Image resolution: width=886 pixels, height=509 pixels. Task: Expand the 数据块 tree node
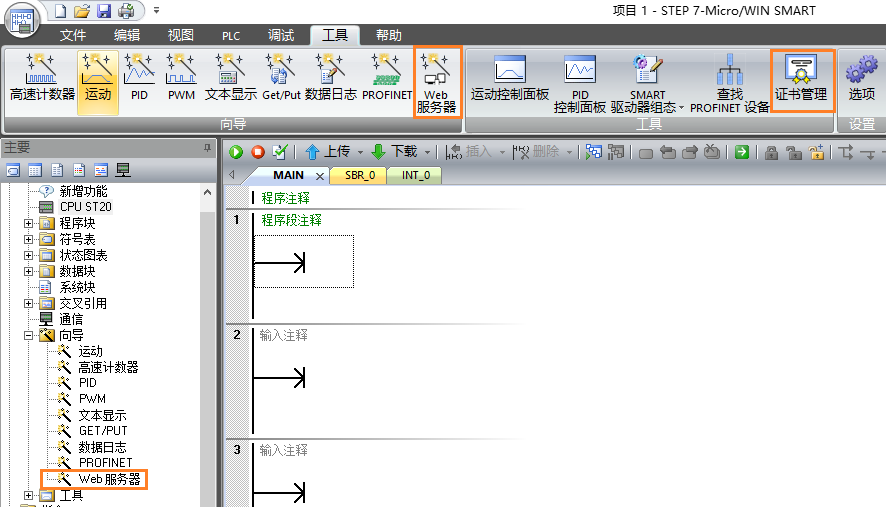(x=29, y=271)
